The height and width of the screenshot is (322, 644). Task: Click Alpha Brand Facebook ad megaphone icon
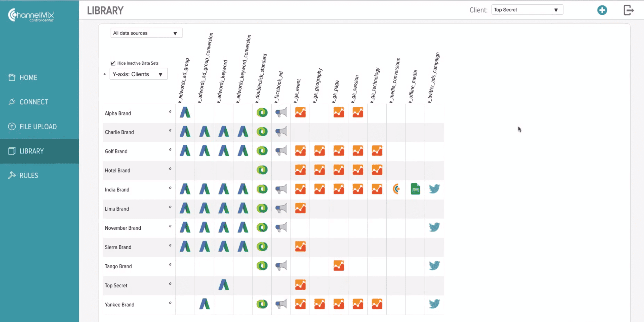tap(281, 112)
